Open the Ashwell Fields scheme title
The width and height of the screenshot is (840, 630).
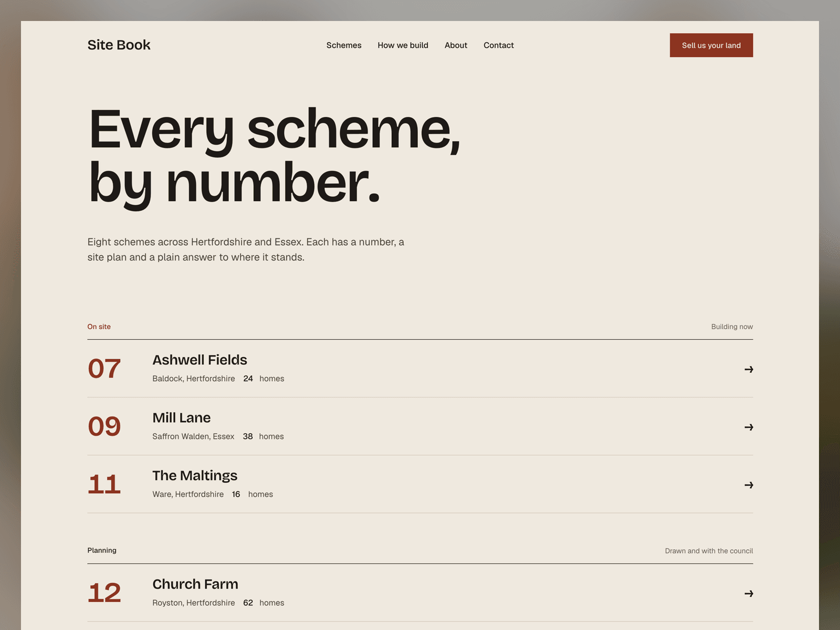tap(199, 360)
